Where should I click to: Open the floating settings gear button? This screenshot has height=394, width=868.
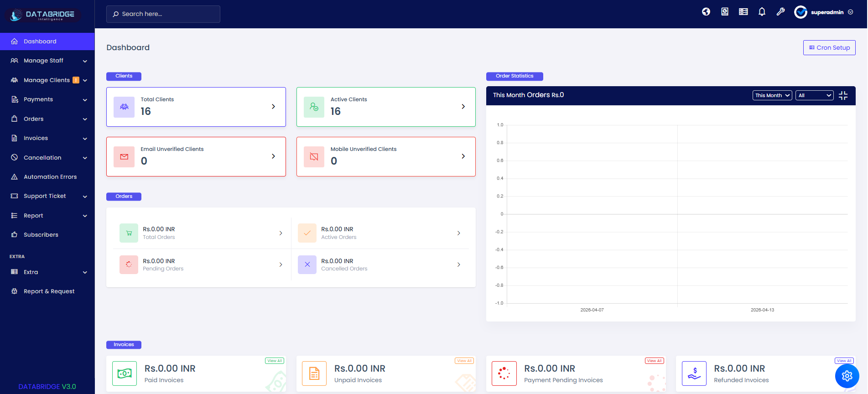pyautogui.click(x=847, y=376)
